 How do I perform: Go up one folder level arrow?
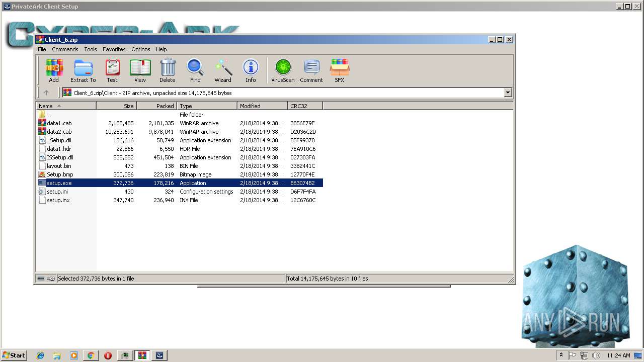(46, 93)
